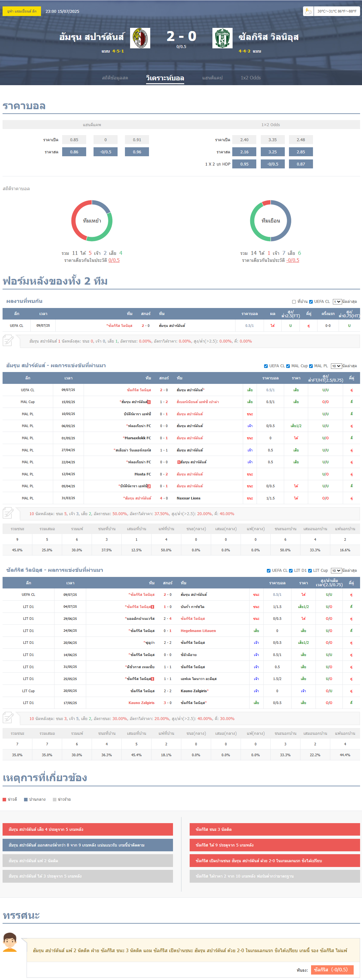Screen dimensions: 362x980
Task: Click the notepad icon beside the 30.00% win-rate summary
Action: 8,718
